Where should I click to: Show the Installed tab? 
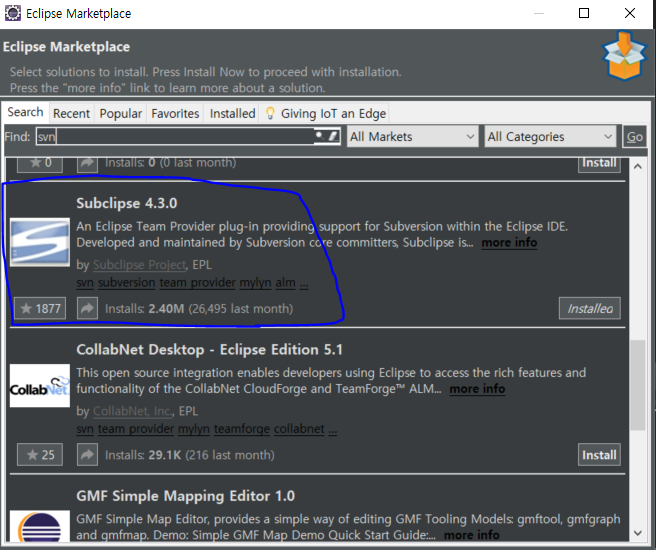pos(233,113)
